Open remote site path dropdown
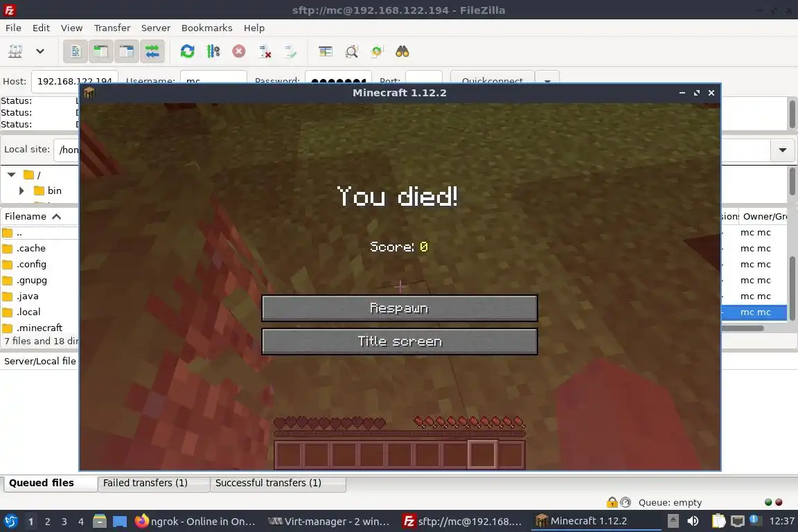 click(x=783, y=150)
